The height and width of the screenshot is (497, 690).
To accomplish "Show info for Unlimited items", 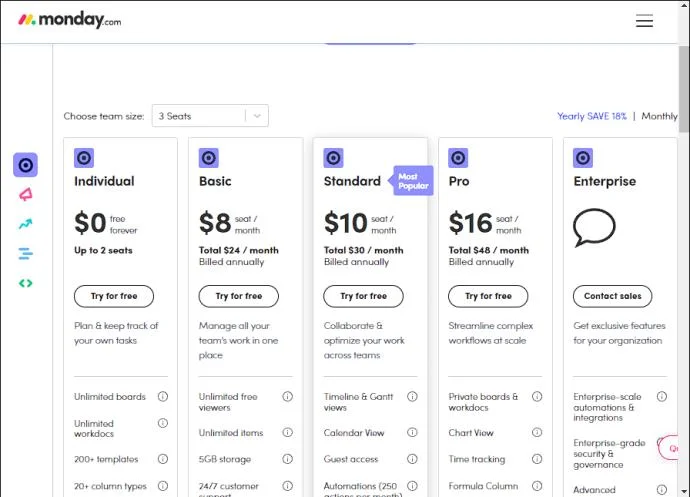I will pos(287,433).
